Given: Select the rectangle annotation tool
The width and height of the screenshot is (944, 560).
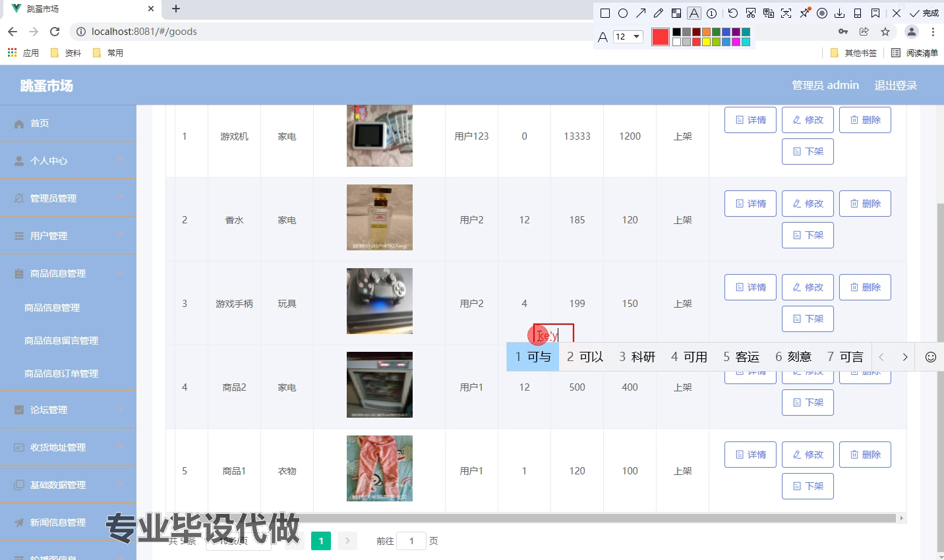Looking at the screenshot, I should 605,13.
